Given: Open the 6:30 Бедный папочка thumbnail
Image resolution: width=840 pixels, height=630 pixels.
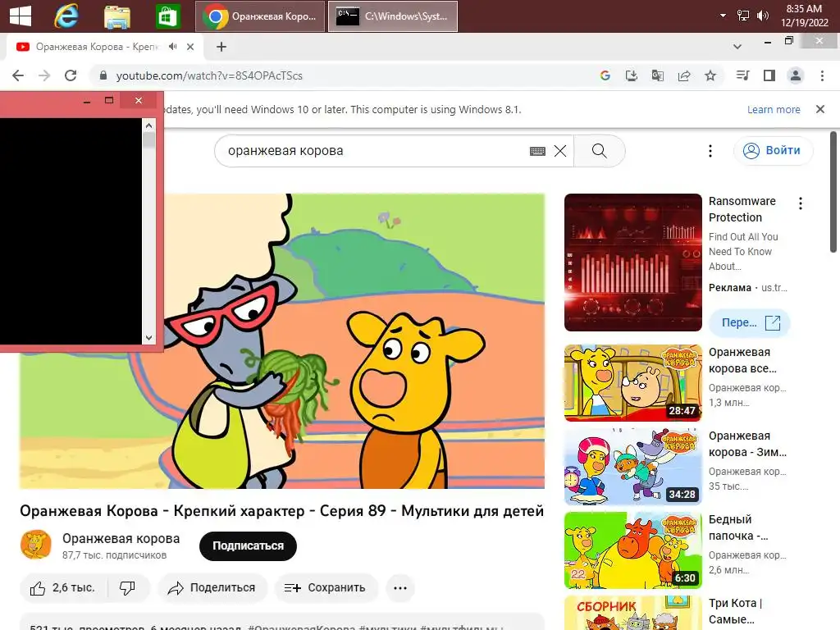Looking at the screenshot, I should [x=632, y=550].
